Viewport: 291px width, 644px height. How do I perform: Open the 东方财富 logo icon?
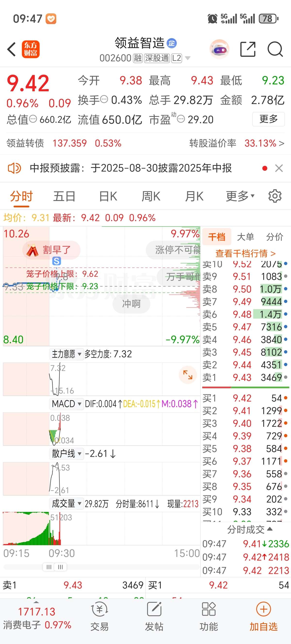click(31, 49)
